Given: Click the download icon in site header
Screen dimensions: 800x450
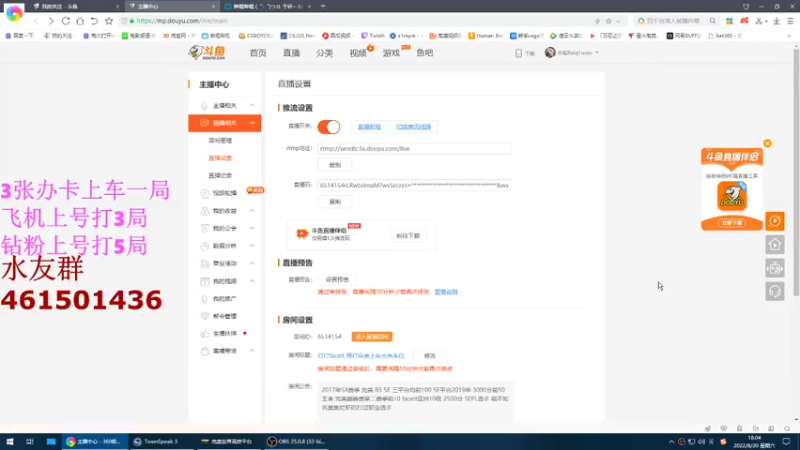Looking at the screenshot, I should 518,53.
